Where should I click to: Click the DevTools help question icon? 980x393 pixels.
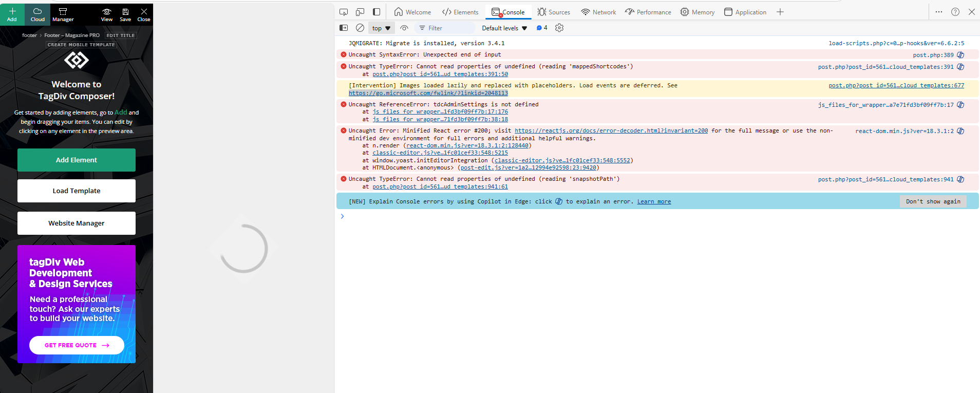[955, 12]
